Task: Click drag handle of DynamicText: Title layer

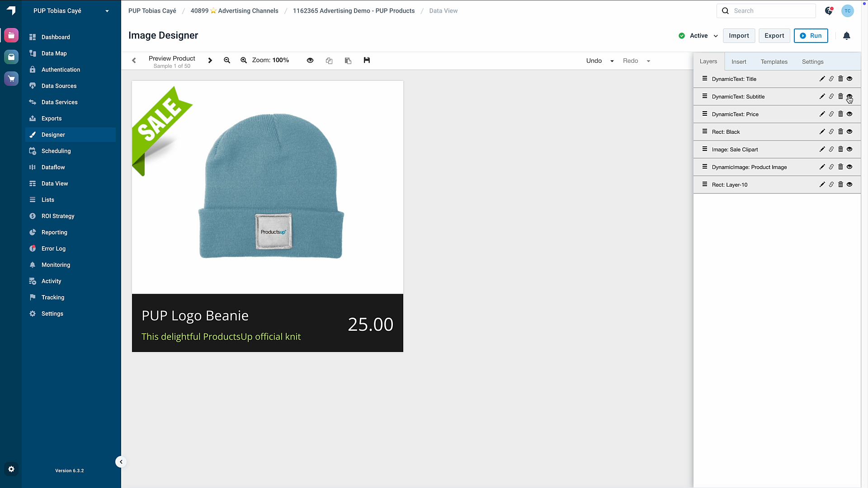Action: [704, 79]
